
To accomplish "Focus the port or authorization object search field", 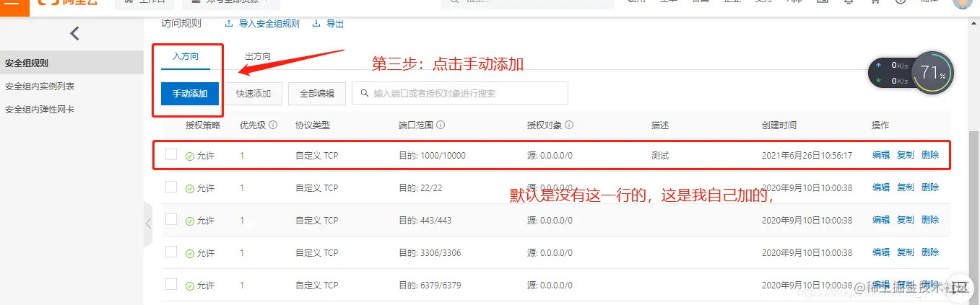I will coord(460,94).
